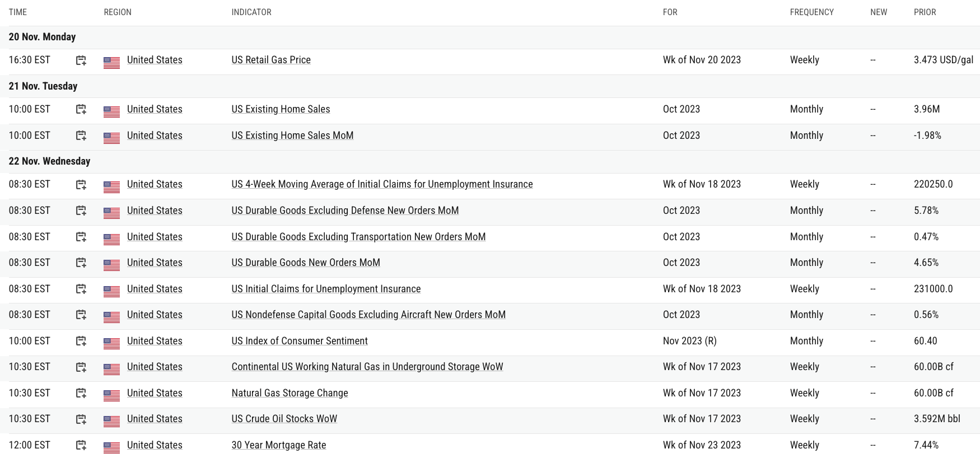Click United States link in 30 Year Mortgage row
Screen dimensions: 980x458
[x=155, y=445]
